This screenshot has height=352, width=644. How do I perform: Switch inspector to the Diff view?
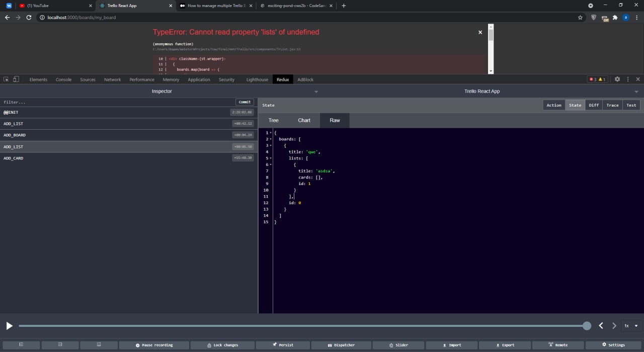tap(594, 105)
